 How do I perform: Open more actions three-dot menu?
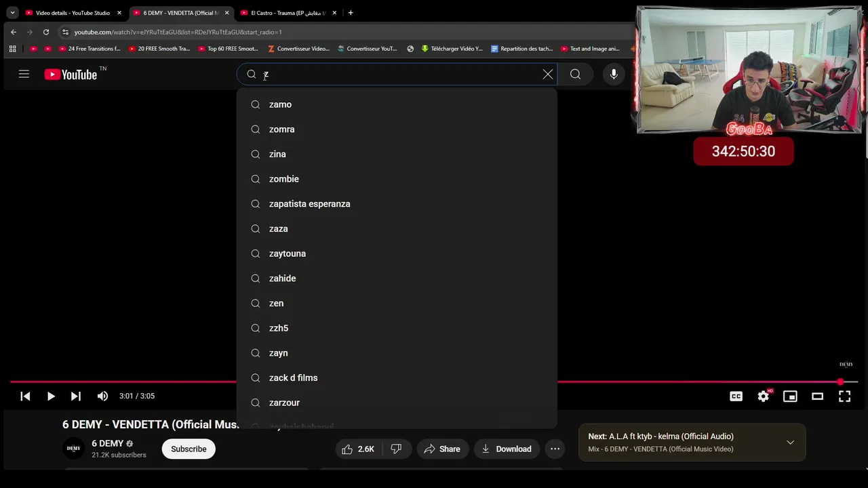pyautogui.click(x=555, y=449)
